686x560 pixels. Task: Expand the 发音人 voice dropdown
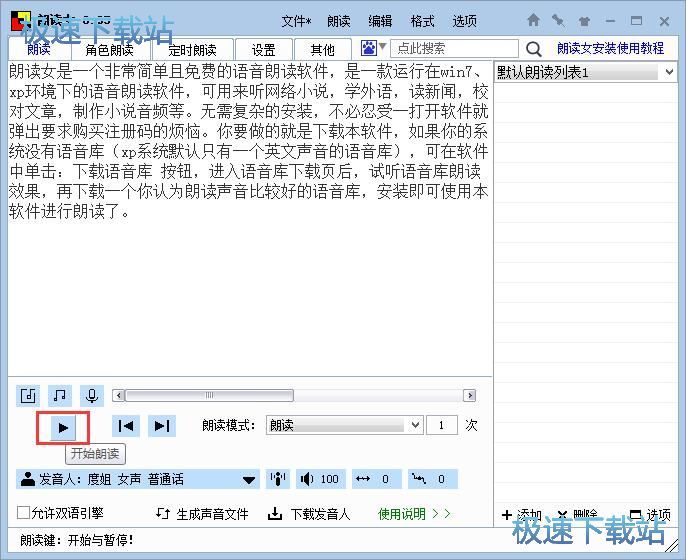249,480
